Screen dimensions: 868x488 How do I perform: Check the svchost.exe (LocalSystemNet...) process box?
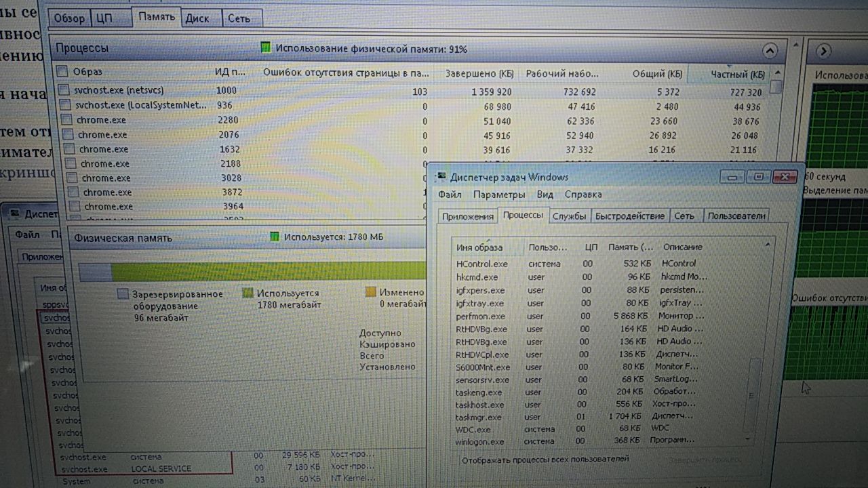click(65, 105)
